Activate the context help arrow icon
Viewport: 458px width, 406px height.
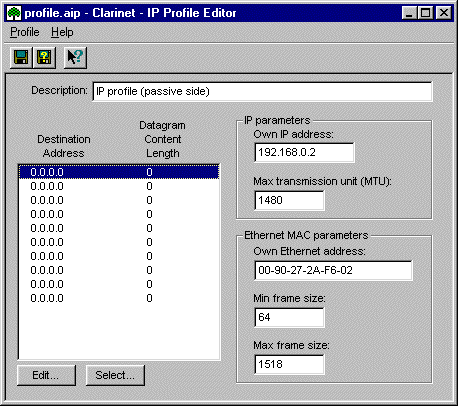coord(75,57)
